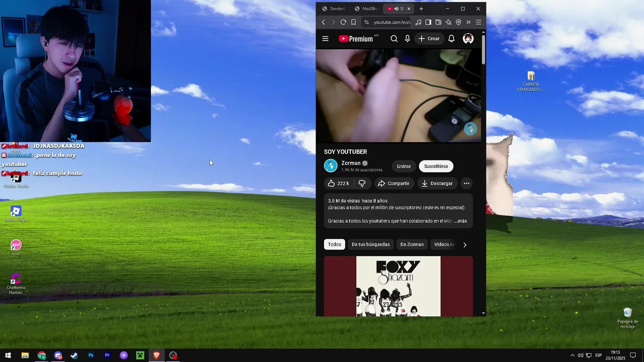Select the Papelera de reciclaje icon
This screenshot has height=362, width=644.
(627, 318)
